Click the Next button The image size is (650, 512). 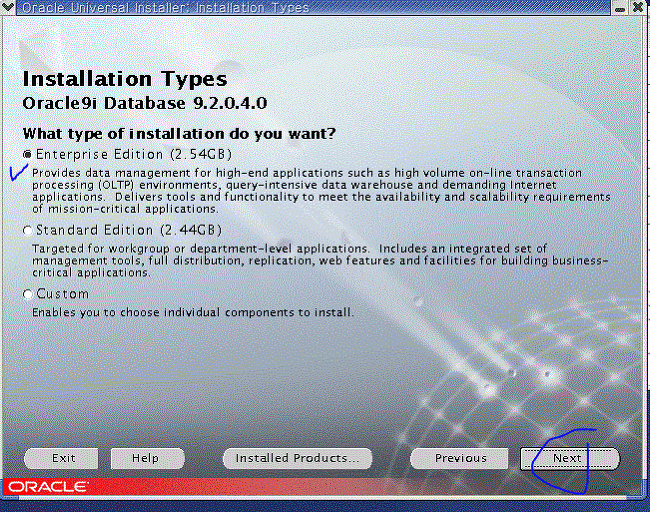570,459
